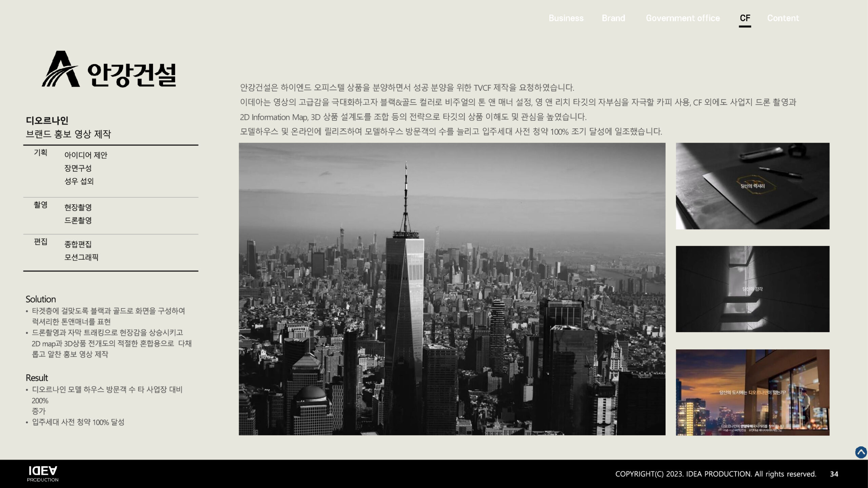Click the 모션그래픽 item under 편집
Viewport: 868px width, 488px height.
(81, 257)
